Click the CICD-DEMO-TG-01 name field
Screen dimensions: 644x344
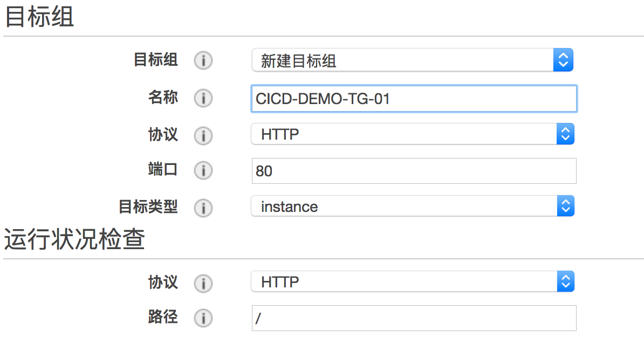click(x=414, y=99)
